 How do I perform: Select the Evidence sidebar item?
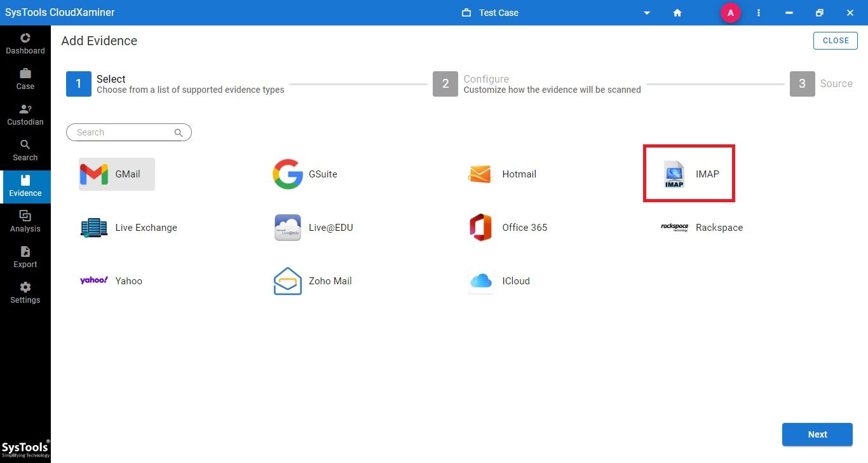point(25,186)
